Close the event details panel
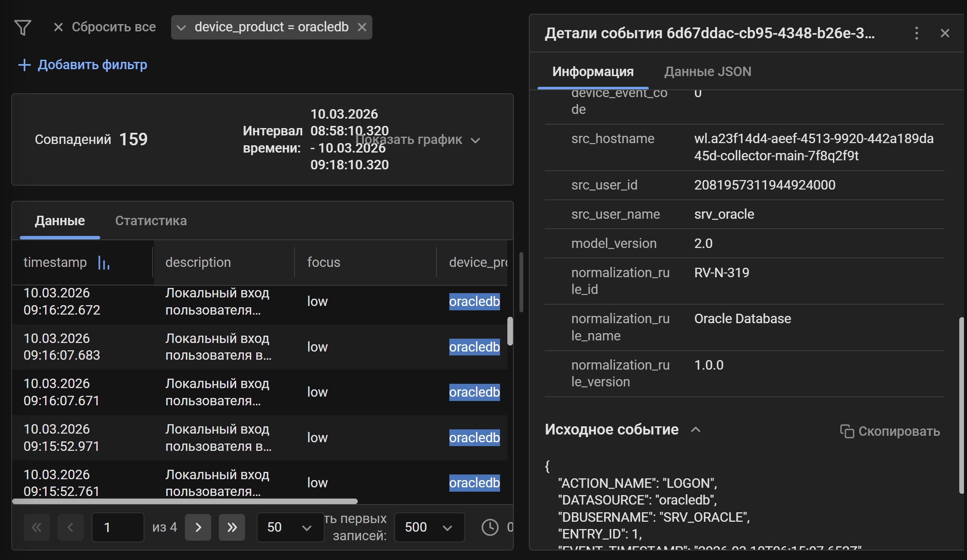This screenshot has height=560, width=967. click(945, 33)
